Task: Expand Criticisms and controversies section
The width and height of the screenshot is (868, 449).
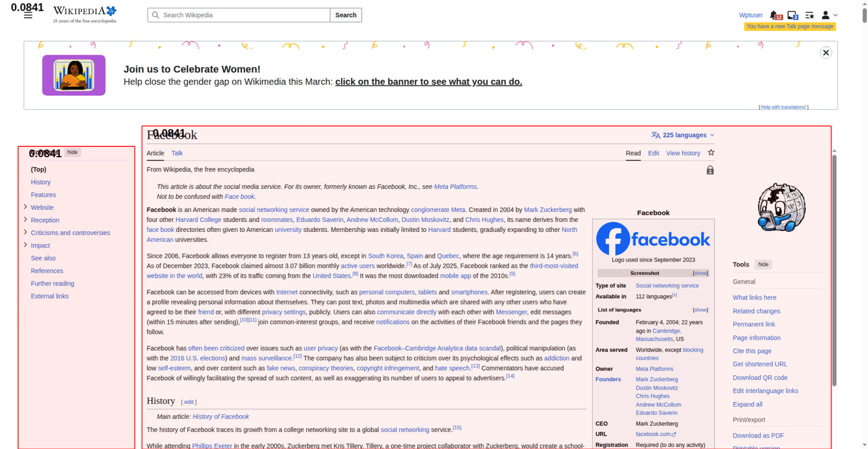Action: tap(26, 232)
